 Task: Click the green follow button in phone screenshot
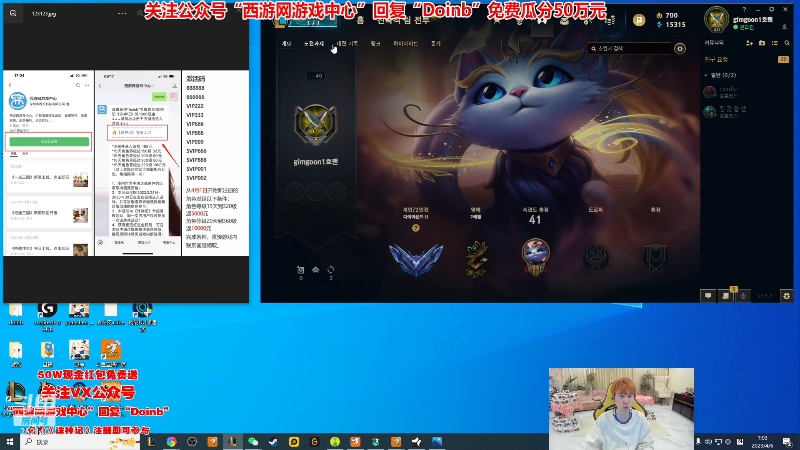pos(49,141)
